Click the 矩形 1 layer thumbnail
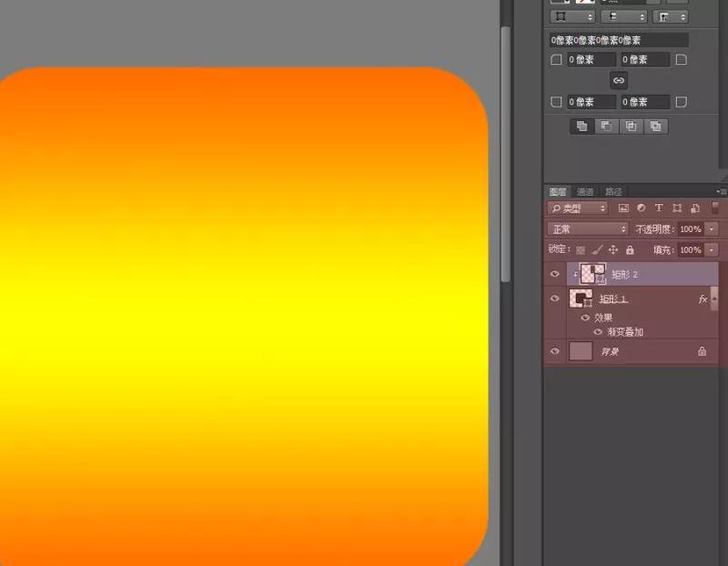 581,298
